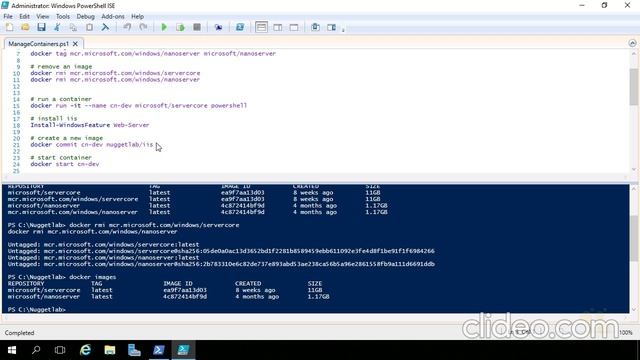Click console pane vertical scrollbar thumb
Image resolution: width=640 pixels, height=360 pixels.
633,238
